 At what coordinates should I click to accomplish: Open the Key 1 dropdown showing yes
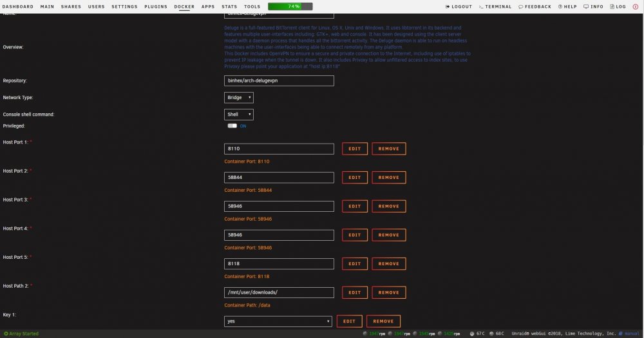click(278, 321)
